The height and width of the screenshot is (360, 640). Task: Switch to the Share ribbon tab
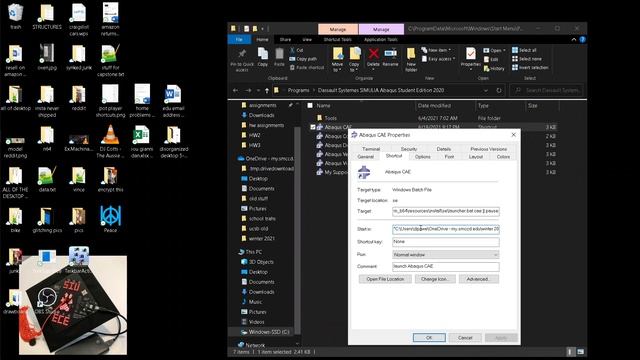285,40
